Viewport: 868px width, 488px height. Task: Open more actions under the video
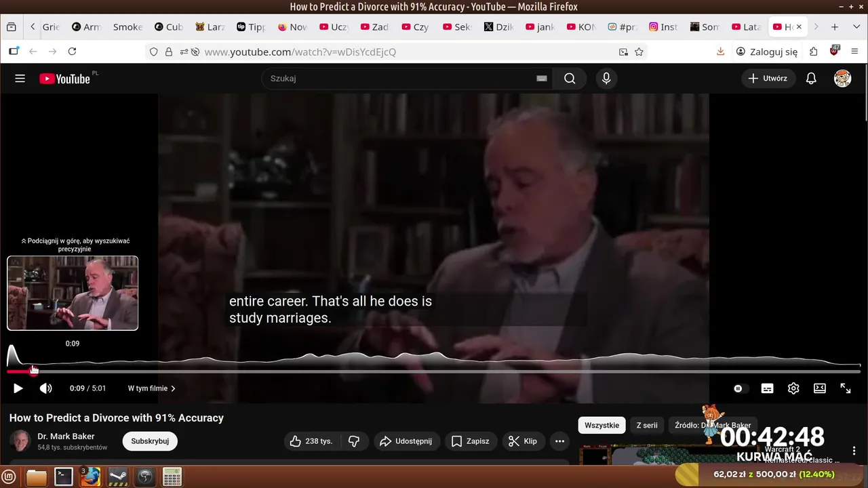pyautogui.click(x=559, y=441)
